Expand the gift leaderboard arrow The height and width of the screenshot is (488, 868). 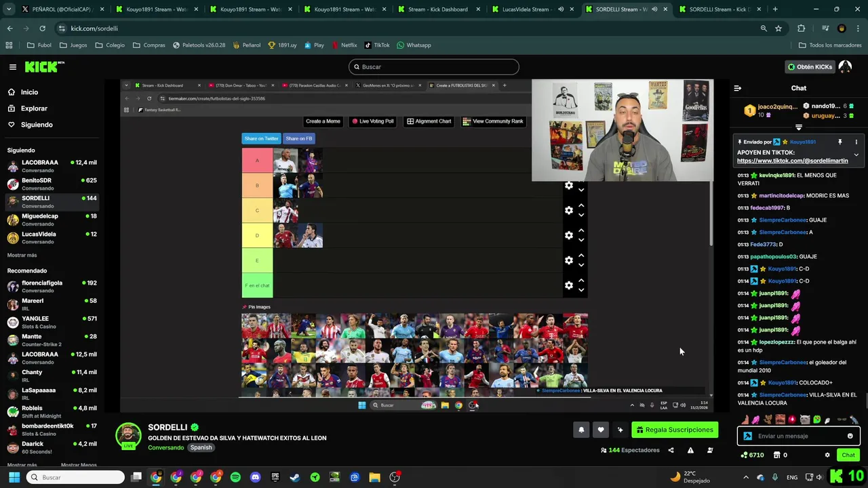point(799,127)
